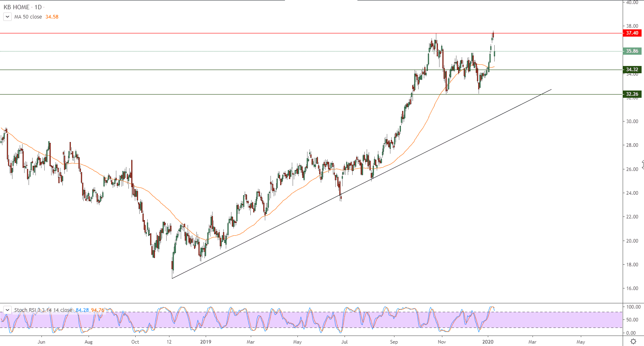Select the Stoch RSI indicator label
The height and width of the screenshot is (346, 644).
pos(43,310)
